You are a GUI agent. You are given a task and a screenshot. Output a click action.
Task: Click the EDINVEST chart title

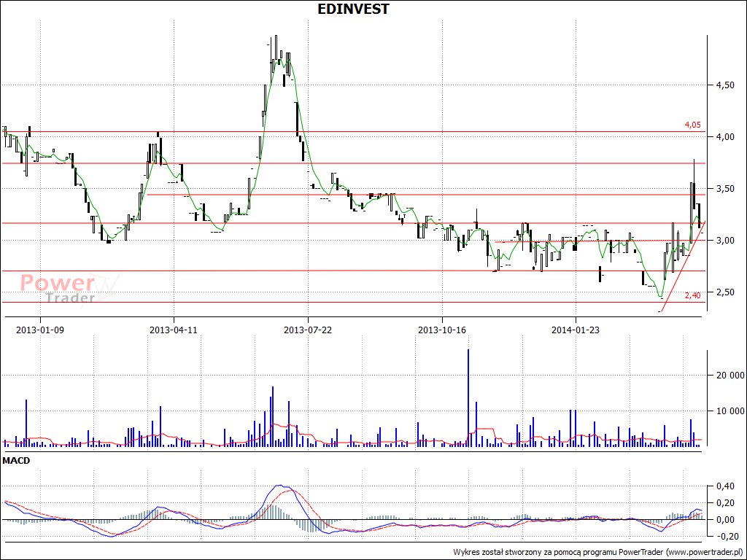pos(354,9)
